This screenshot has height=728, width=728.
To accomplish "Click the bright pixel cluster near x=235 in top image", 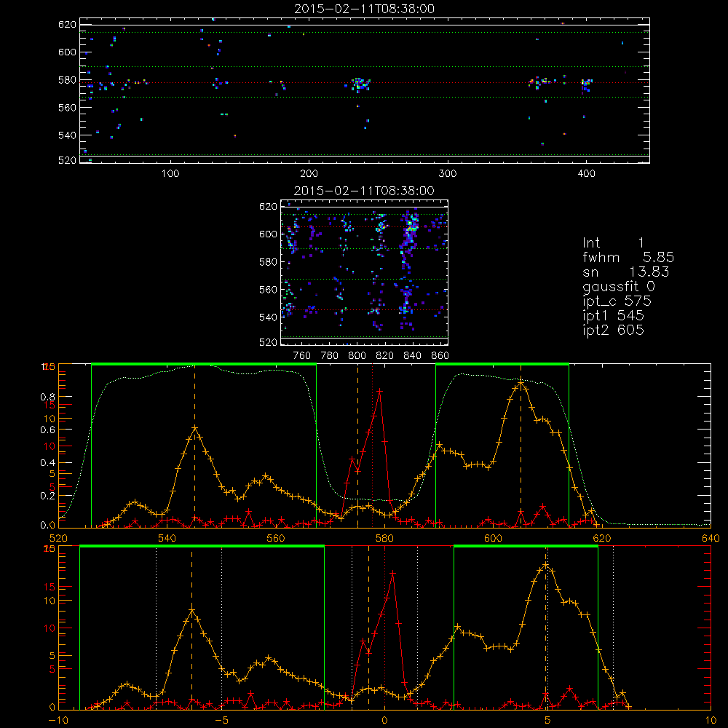I will 360,85.
